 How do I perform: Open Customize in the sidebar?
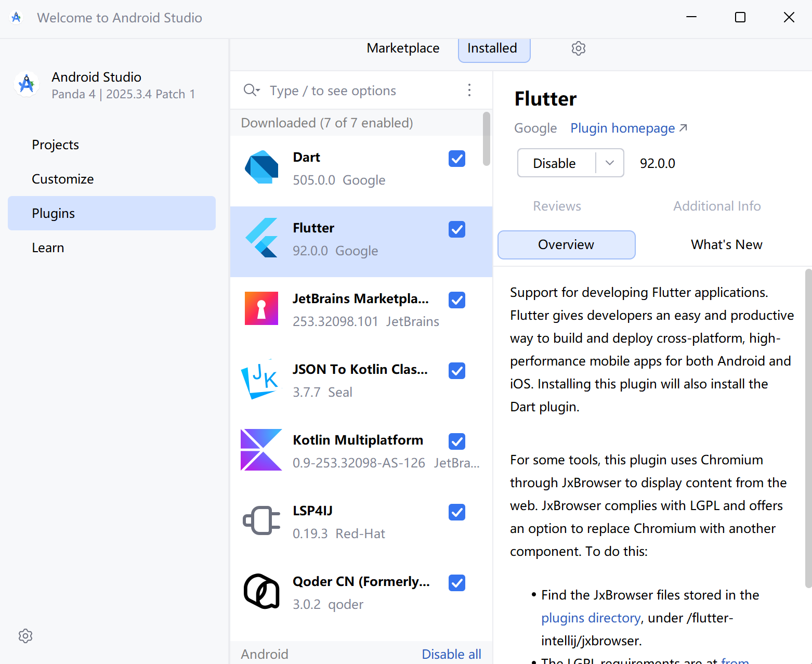click(x=112, y=179)
